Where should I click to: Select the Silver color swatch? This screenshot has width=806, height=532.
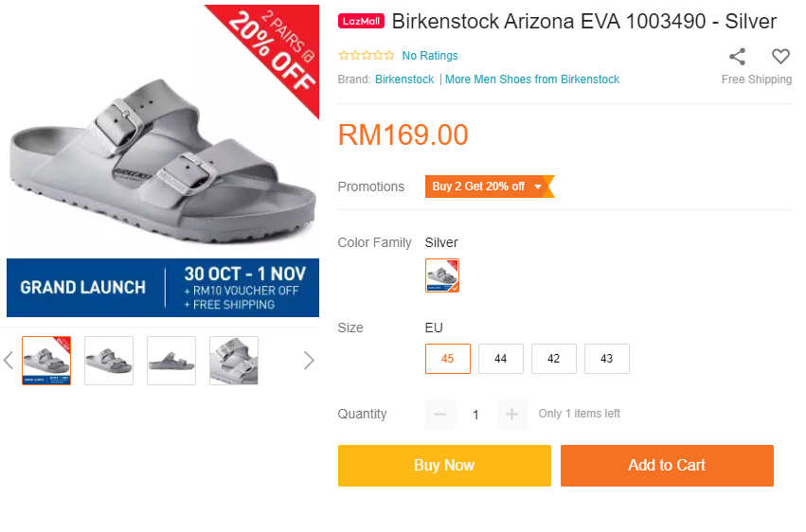pos(442,275)
